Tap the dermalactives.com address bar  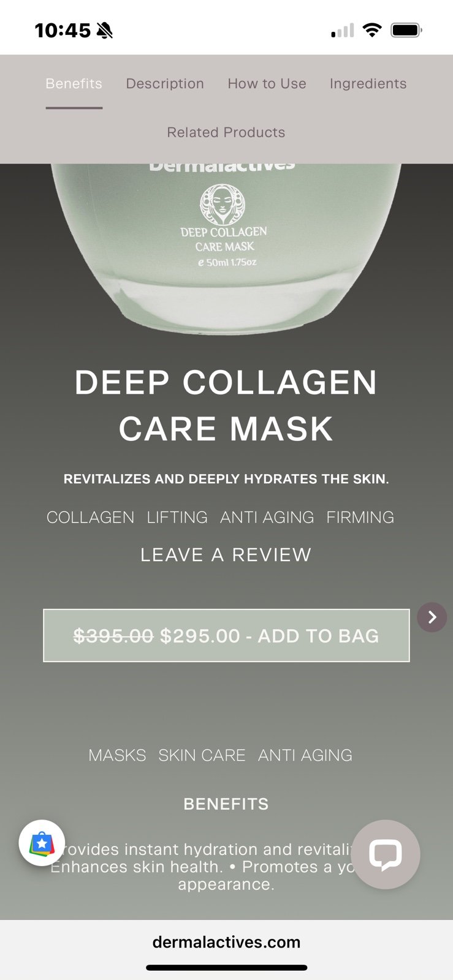226,942
